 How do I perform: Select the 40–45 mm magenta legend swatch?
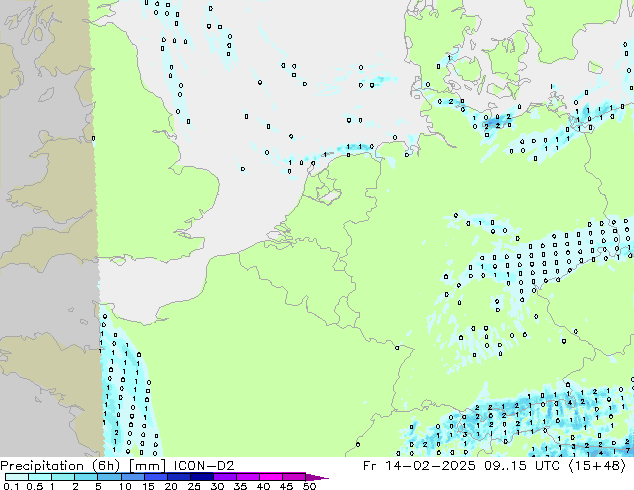(271, 477)
